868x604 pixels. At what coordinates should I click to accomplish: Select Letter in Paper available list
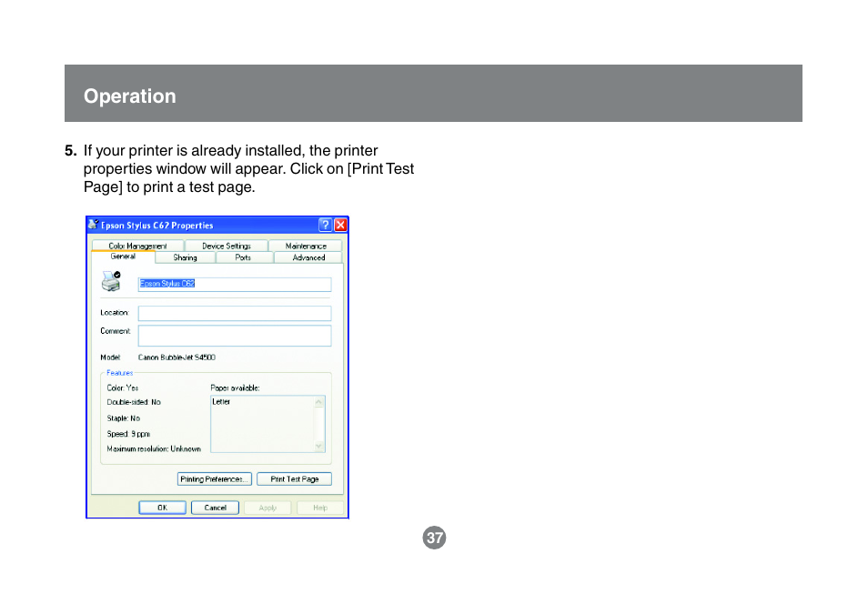pyautogui.click(x=221, y=402)
